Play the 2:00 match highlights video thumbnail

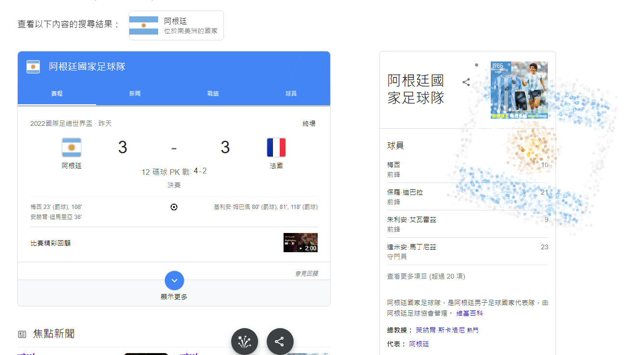tap(300, 243)
